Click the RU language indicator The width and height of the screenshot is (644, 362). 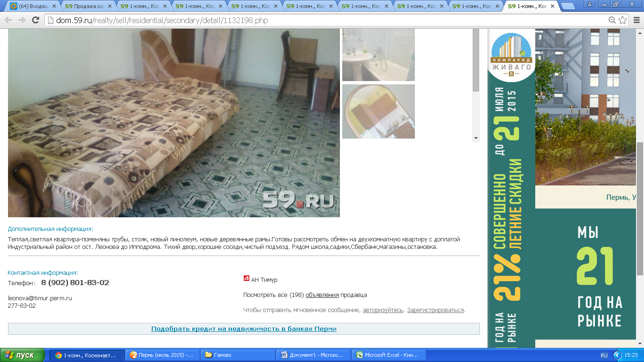[x=604, y=355]
